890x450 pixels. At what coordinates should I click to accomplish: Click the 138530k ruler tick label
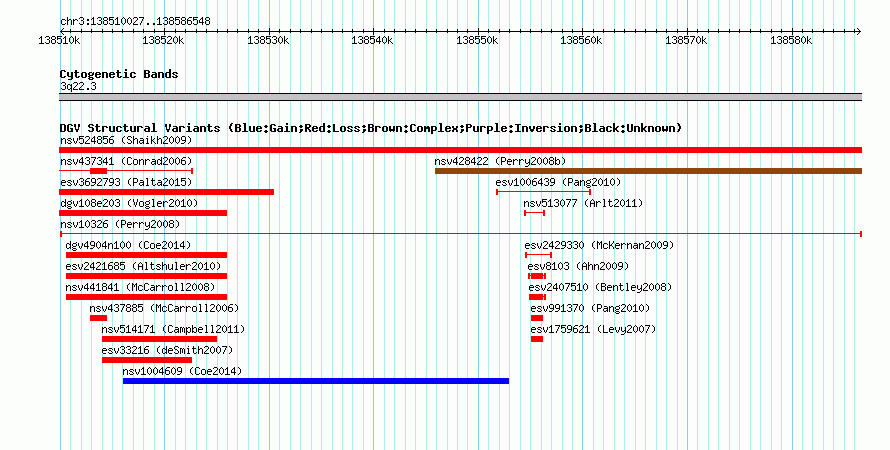268,40
